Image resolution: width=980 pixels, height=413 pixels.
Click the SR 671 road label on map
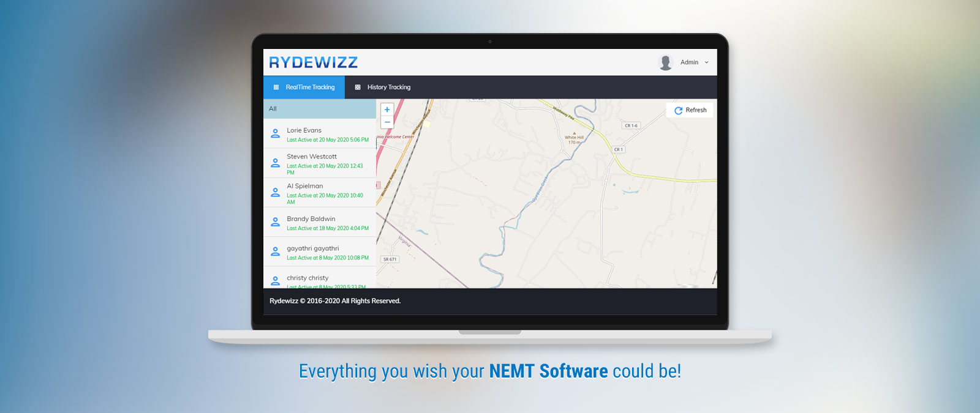[x=390, y=259]
